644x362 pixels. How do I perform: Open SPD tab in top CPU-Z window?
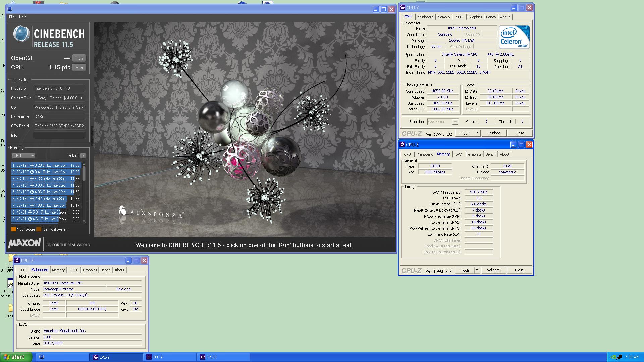coord(459,17)
